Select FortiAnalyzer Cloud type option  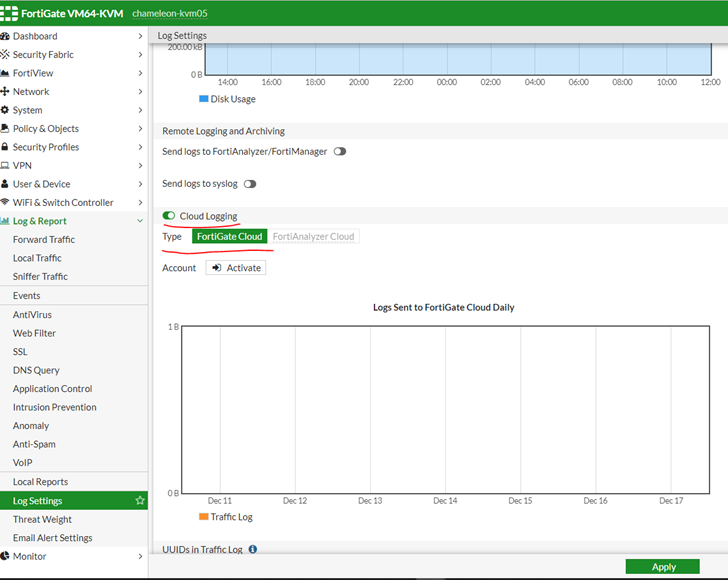click(x=313, y=237)
